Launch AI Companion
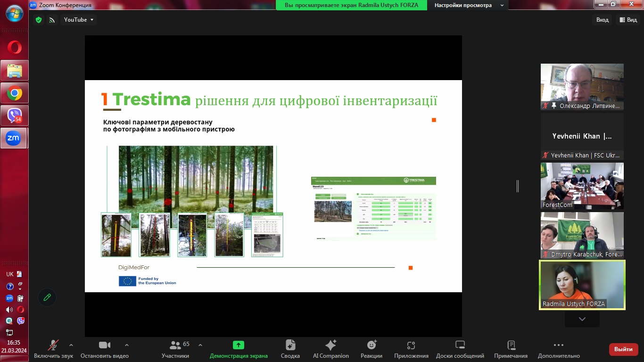The width and height of the screenshot is (644, 362). [x=331, y=349]
